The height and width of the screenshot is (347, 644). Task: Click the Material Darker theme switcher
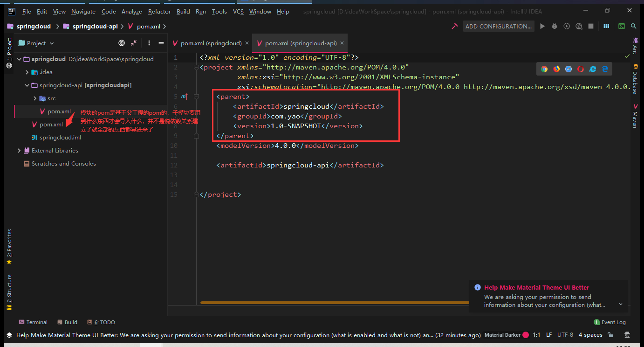coord(507,335)
